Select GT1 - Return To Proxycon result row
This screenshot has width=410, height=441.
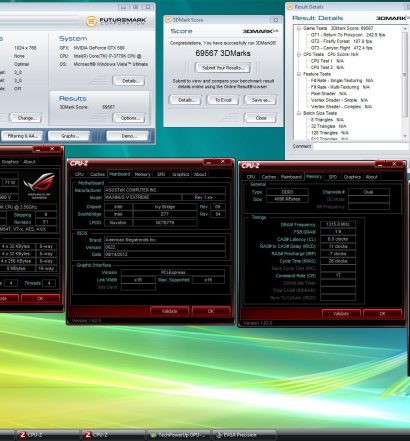click(348, 35)
